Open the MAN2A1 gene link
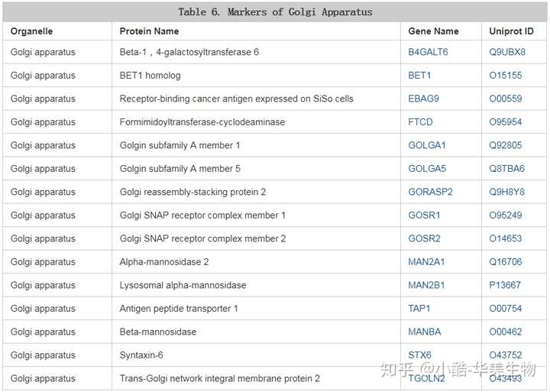The width and height of the screenshot is (550, 392). pyautogui.click(x=426, y=262)
